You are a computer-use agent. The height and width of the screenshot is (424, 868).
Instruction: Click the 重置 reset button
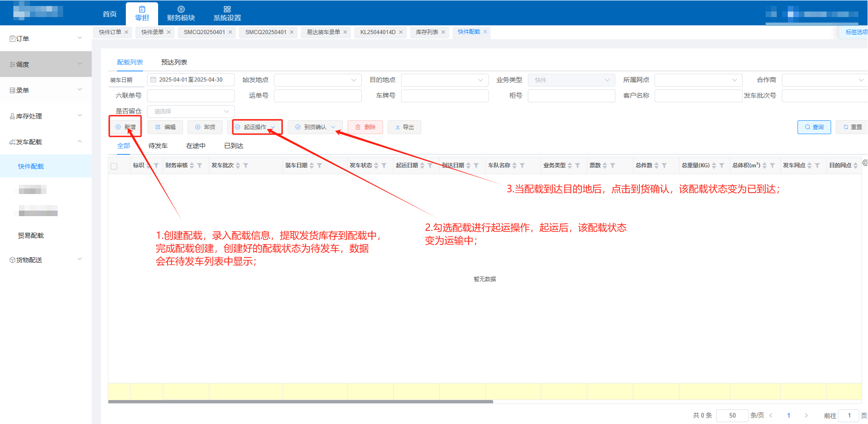(x=852, y=127)
